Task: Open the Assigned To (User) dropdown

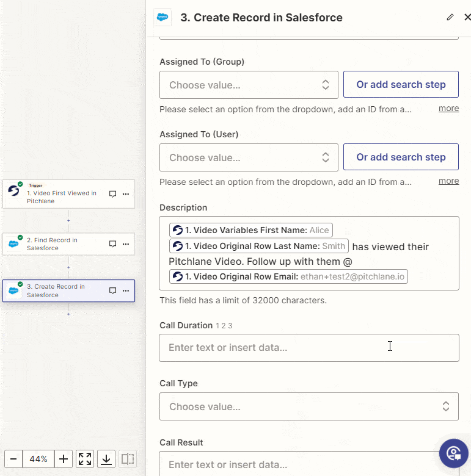Action: (x=249, y=157)
